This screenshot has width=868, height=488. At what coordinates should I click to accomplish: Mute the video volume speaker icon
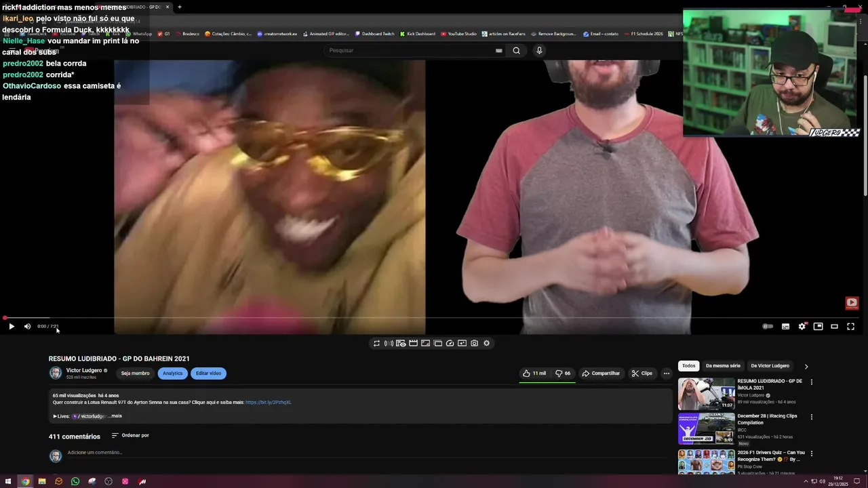[27, 327]
